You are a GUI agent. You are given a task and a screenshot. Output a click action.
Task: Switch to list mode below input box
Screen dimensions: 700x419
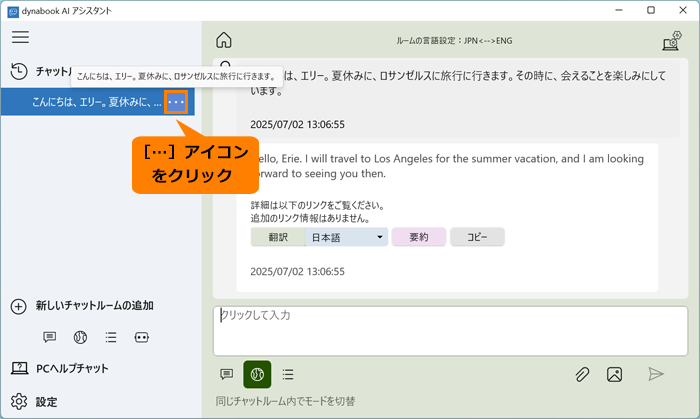click(288, 374)
